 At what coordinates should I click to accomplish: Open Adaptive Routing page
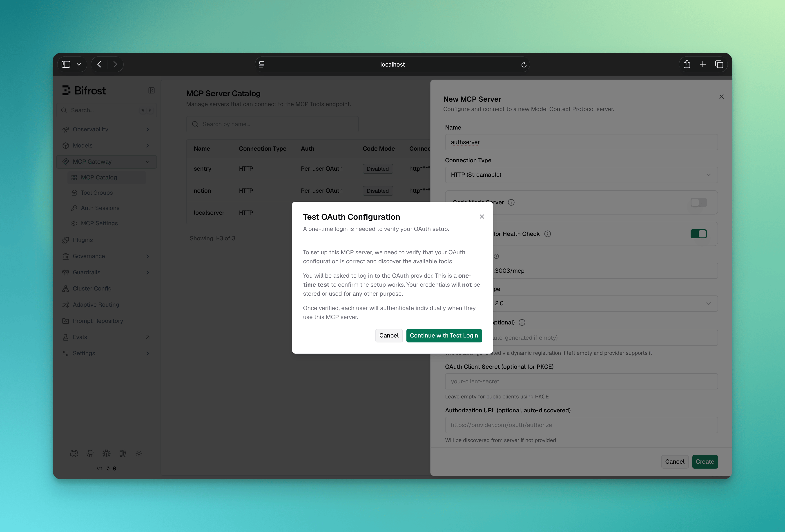[x=107, y=305]
